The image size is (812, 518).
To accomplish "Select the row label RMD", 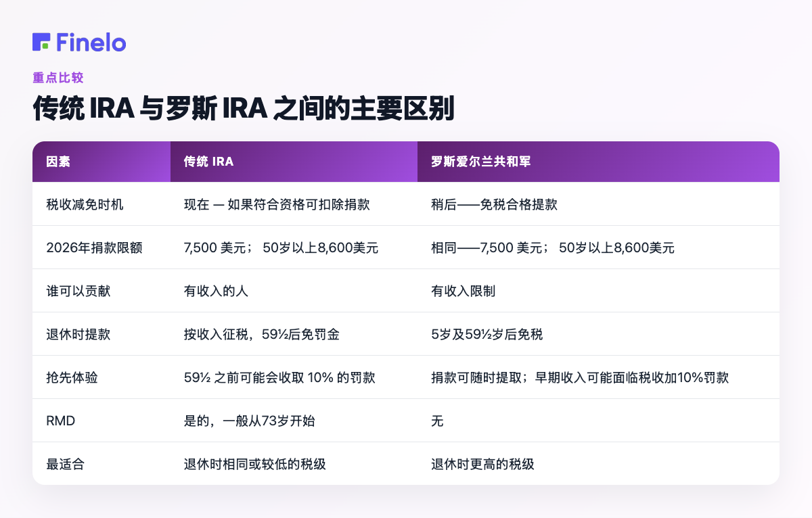I will pyautogui.click(x=61, y=421).
